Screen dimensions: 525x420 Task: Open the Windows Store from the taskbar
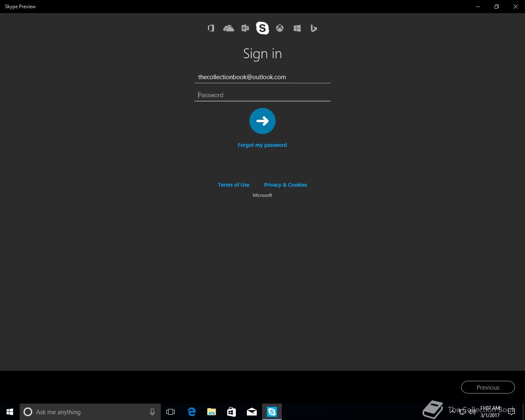tap(232, 412)
